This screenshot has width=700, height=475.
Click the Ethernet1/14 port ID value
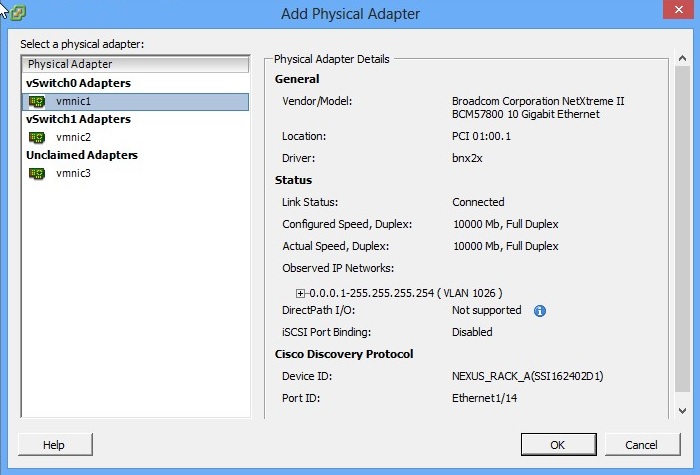coord(485,398)
